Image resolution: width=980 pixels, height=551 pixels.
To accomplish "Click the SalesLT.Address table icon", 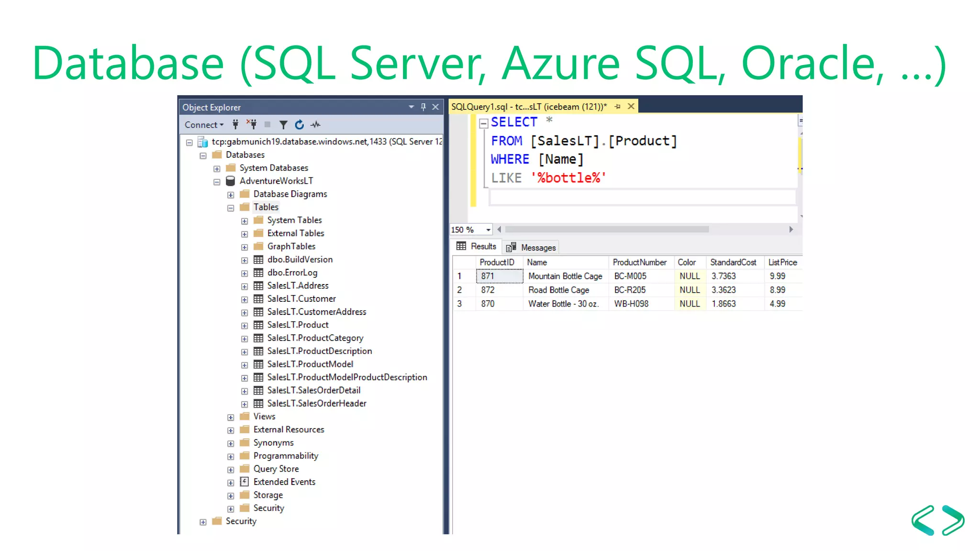I will [x=258, y=286].
